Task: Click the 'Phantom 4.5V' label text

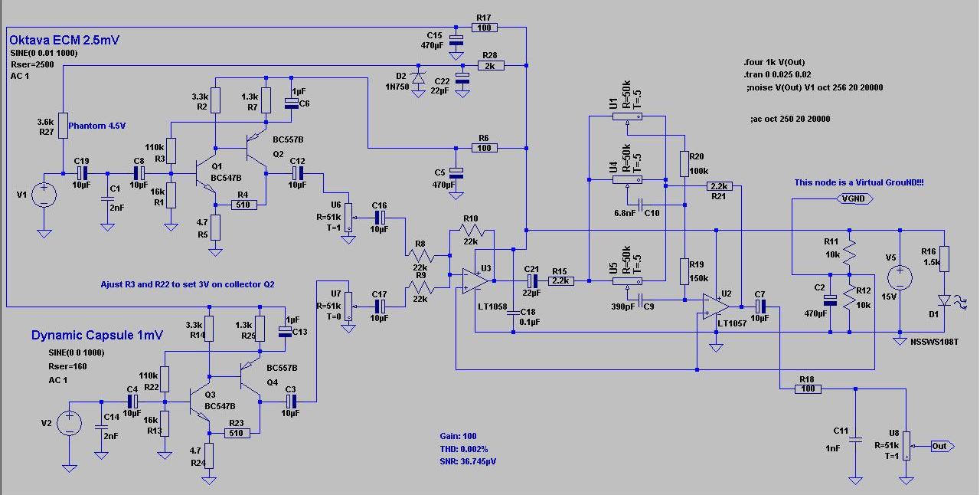Action: (x=96, y=125)
